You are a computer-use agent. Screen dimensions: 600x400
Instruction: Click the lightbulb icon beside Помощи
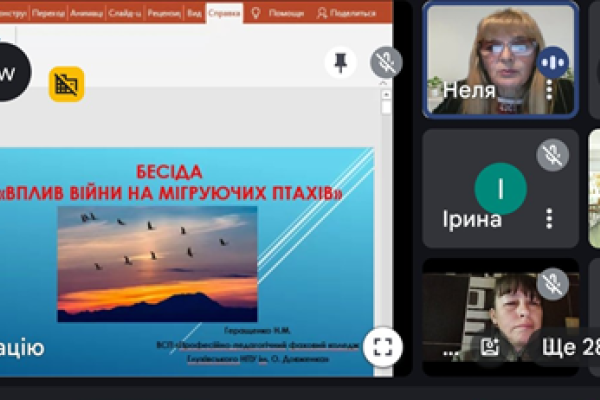(x=256, y=13)
